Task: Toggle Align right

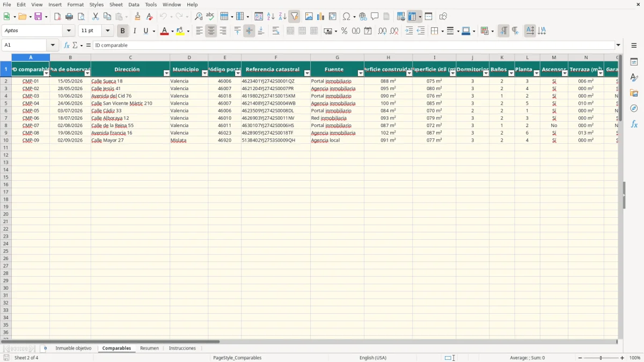Action: (223, 31)
